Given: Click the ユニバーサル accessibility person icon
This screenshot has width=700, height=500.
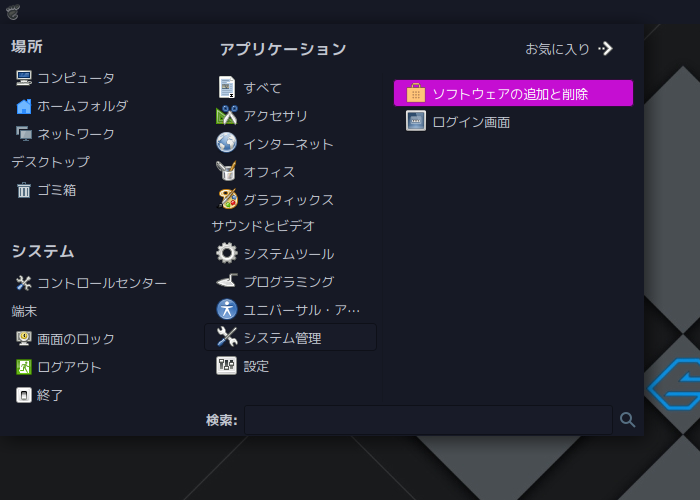Looking at the screenshot, I should coord(227,309).
